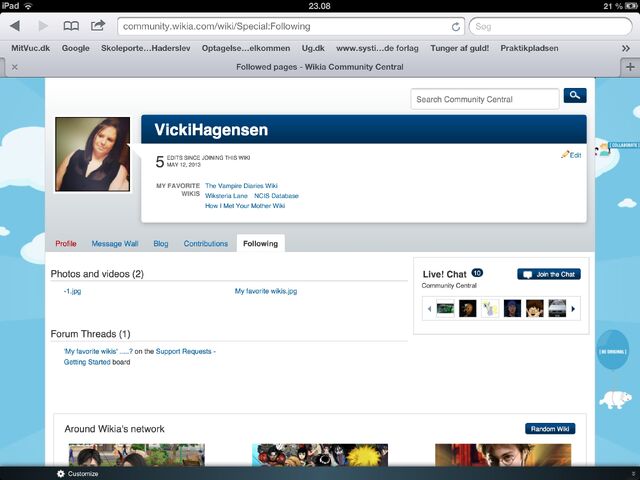Open MitVuc.dk bookmark
This screenshot has width=640, height=480.
[31, 48]
